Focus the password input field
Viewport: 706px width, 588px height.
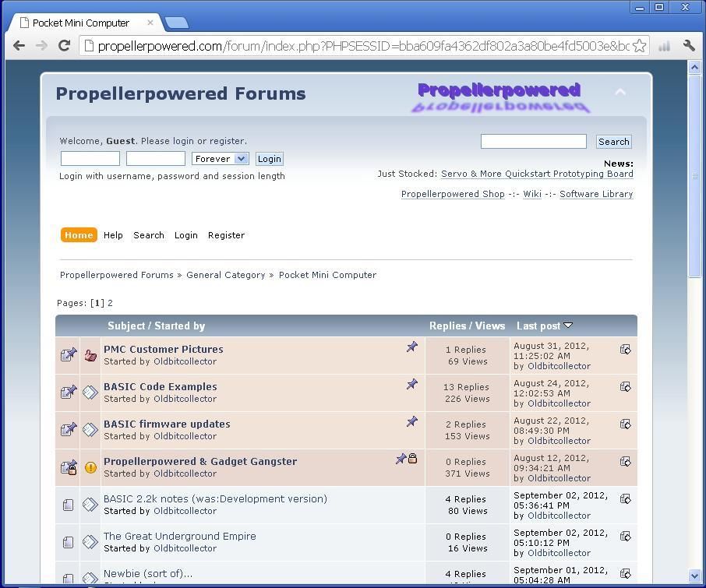[156, 158]
